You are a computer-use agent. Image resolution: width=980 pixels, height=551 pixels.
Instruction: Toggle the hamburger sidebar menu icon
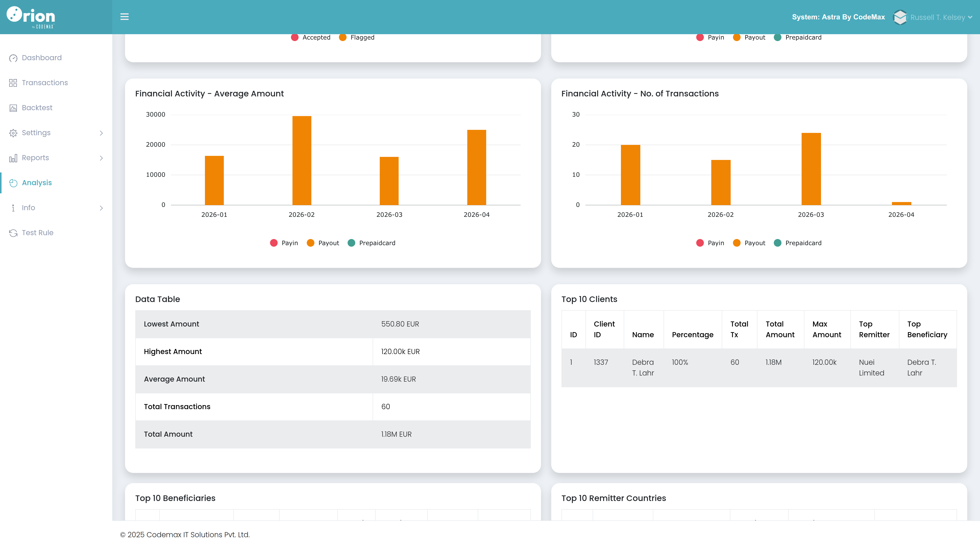[124, 17]
